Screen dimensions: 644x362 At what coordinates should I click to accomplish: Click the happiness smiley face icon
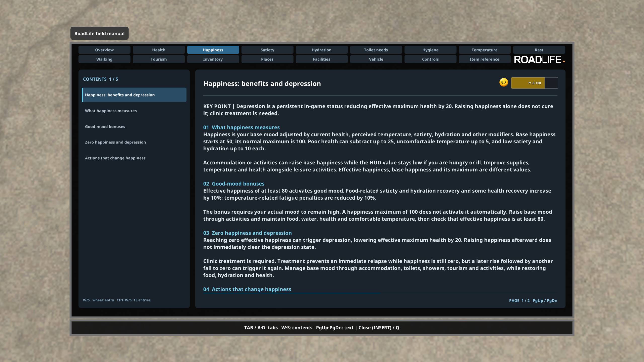(504, 83)
